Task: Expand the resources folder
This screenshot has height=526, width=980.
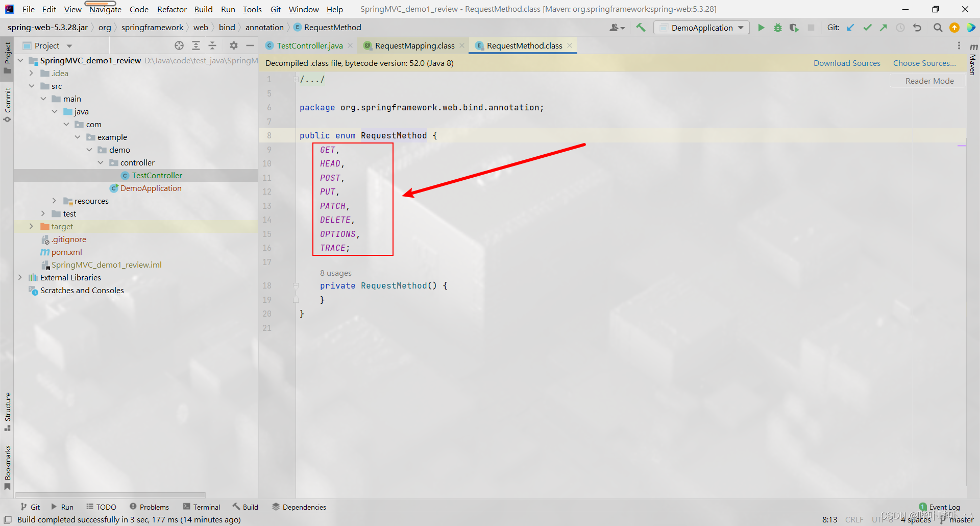Action: (x=55, y=201)
